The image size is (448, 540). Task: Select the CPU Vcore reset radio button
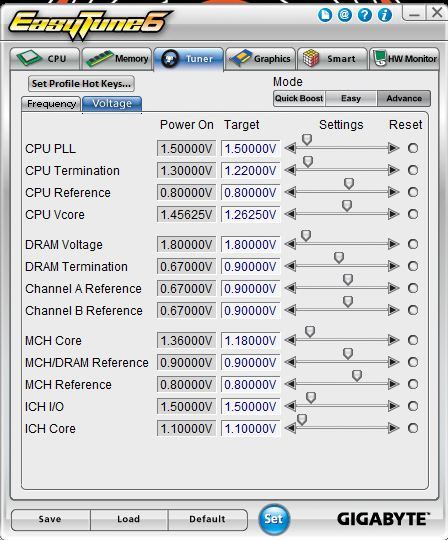pyautogui.click(x=413, y=214)
